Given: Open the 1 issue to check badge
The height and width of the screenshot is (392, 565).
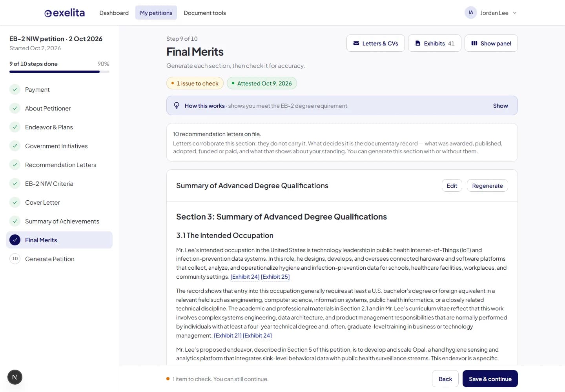Looking at the screenshot, I should [195, 83].
